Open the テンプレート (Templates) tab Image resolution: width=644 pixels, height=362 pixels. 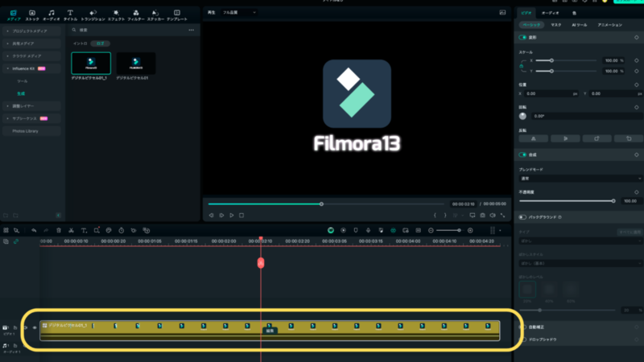177,15
